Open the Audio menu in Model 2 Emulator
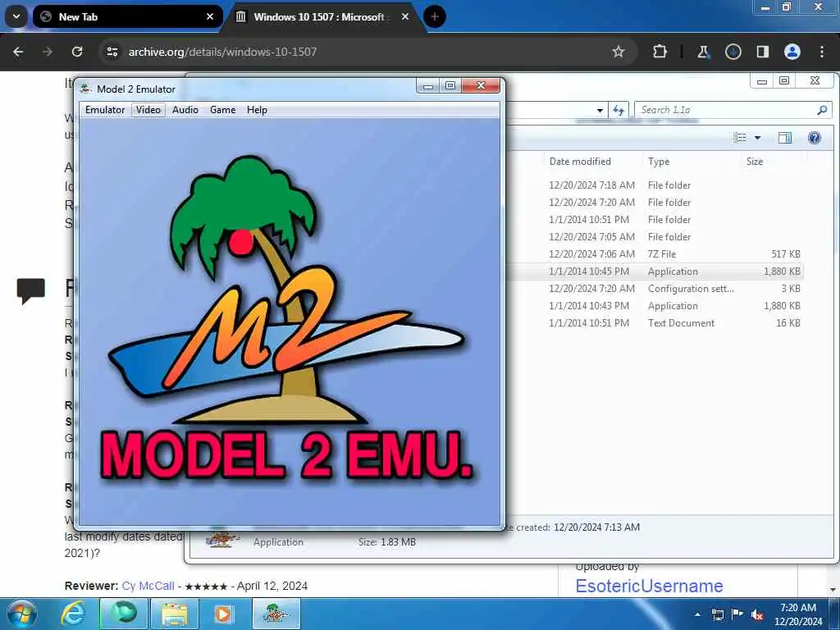 (x=185, y=110)
